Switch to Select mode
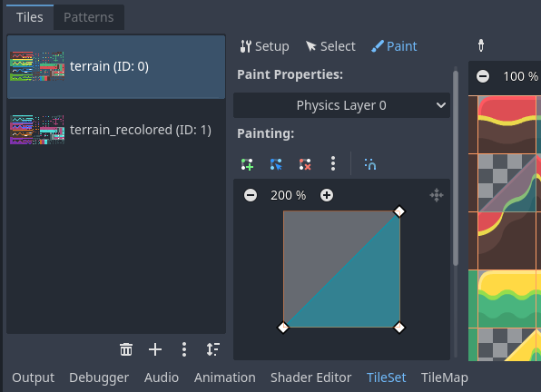 [x=330, y=46]
